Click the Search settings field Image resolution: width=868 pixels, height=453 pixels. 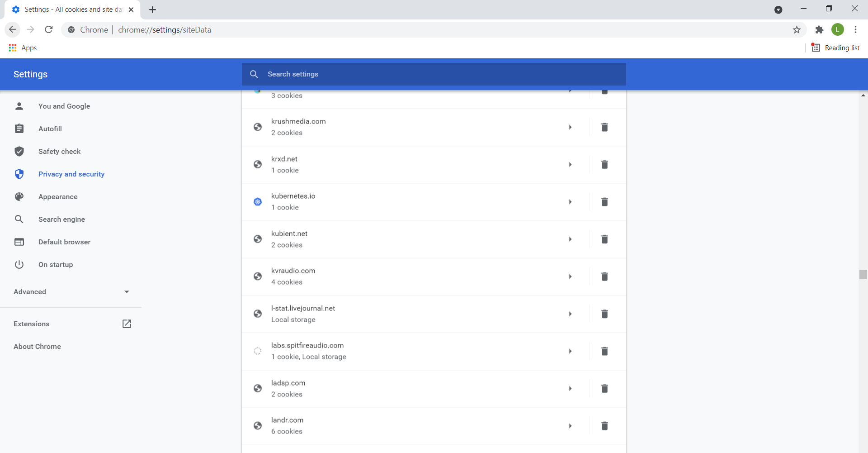pos(434,74)
